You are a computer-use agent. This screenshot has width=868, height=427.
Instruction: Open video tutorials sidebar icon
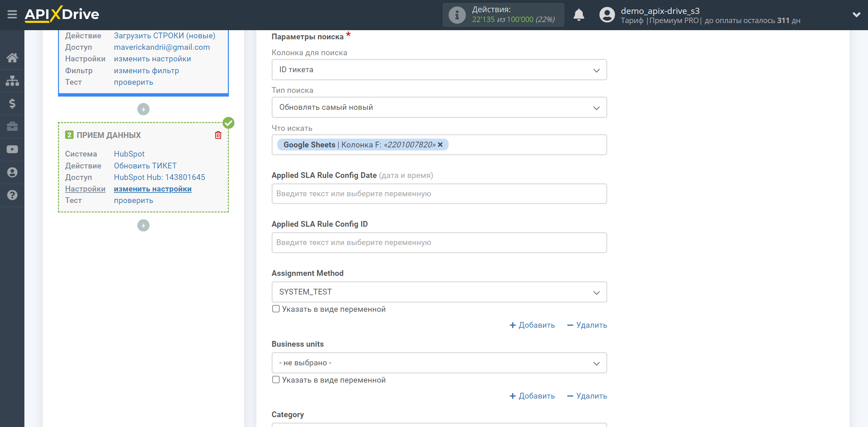coord(12,149)
